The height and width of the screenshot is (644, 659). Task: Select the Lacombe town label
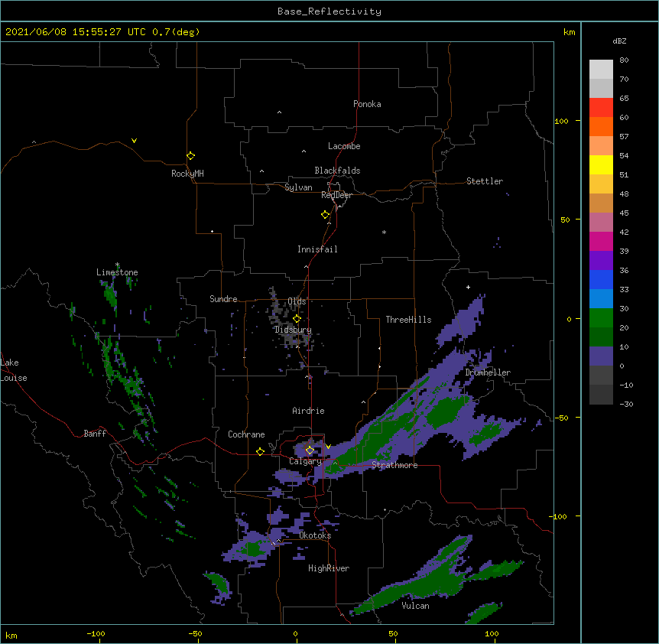coord(344,146)
